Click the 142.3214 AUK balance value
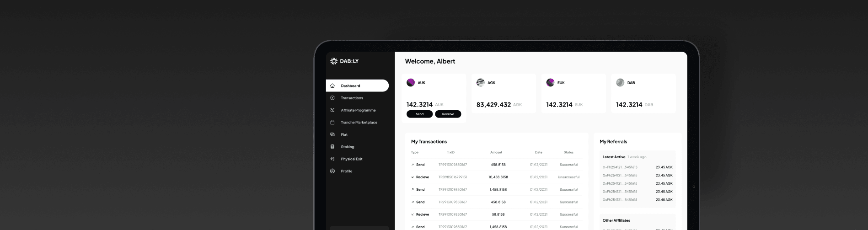Image resolution: width=868 pixels, height=230 pixels. (419, 105)
